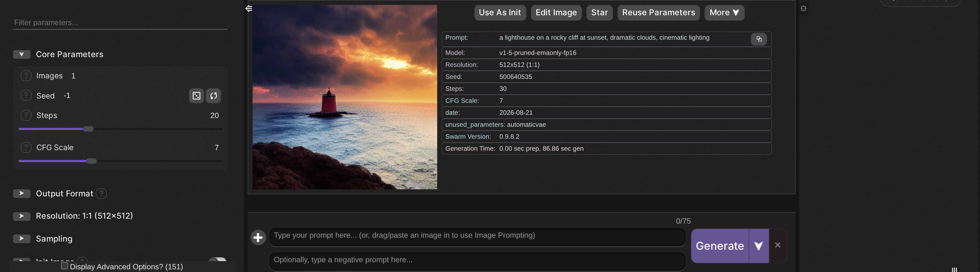Click the Reuse Parameters button

(x=658, y=13)
